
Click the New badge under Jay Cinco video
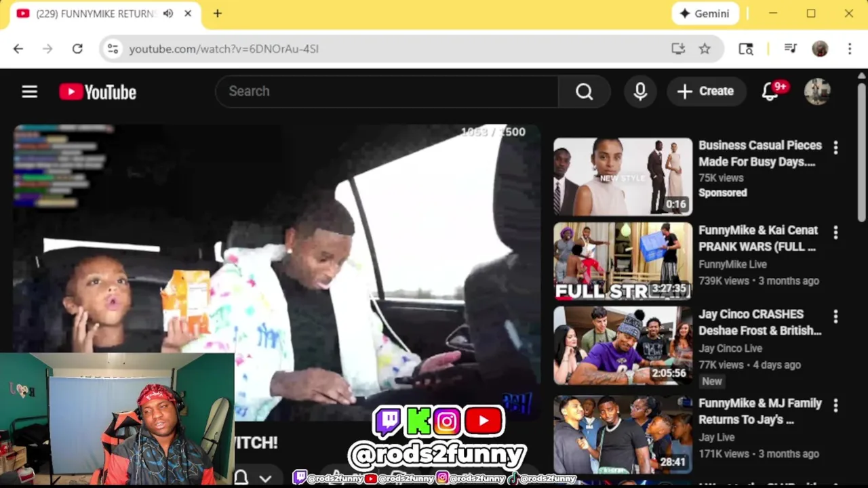click(712, 381)
